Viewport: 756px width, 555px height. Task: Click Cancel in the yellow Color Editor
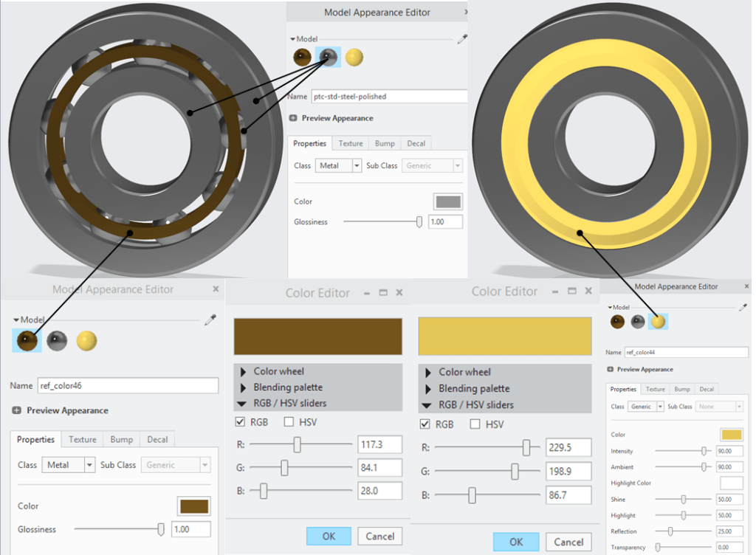click(568, 542)
